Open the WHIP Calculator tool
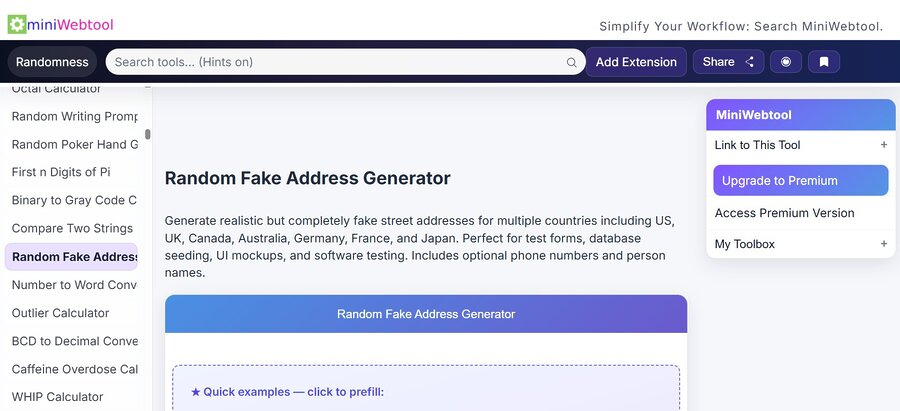Viewport: 900px width, 411px height. [57, 397]
